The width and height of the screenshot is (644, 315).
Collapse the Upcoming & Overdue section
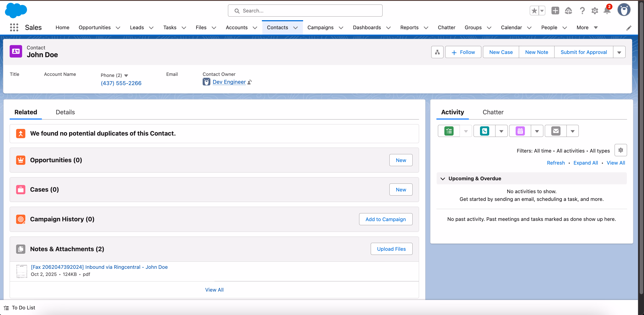point(443,178)
